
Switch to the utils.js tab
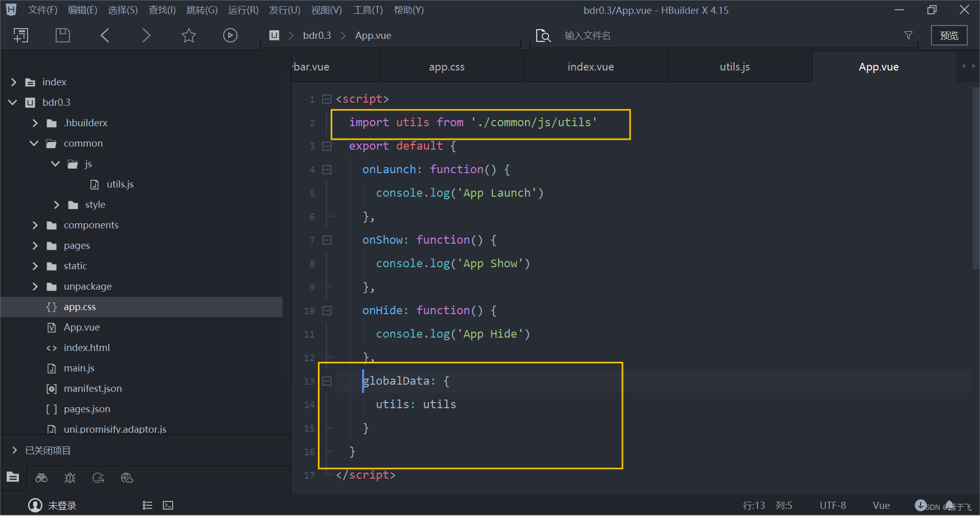coord(740,67)
